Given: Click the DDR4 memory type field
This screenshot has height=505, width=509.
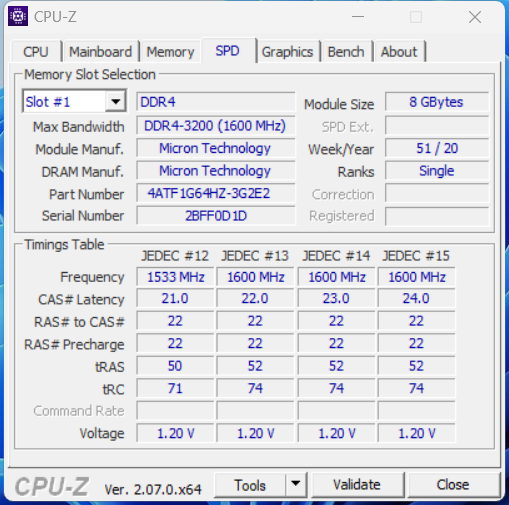Looking at the screenshot, I should point(216,102).
